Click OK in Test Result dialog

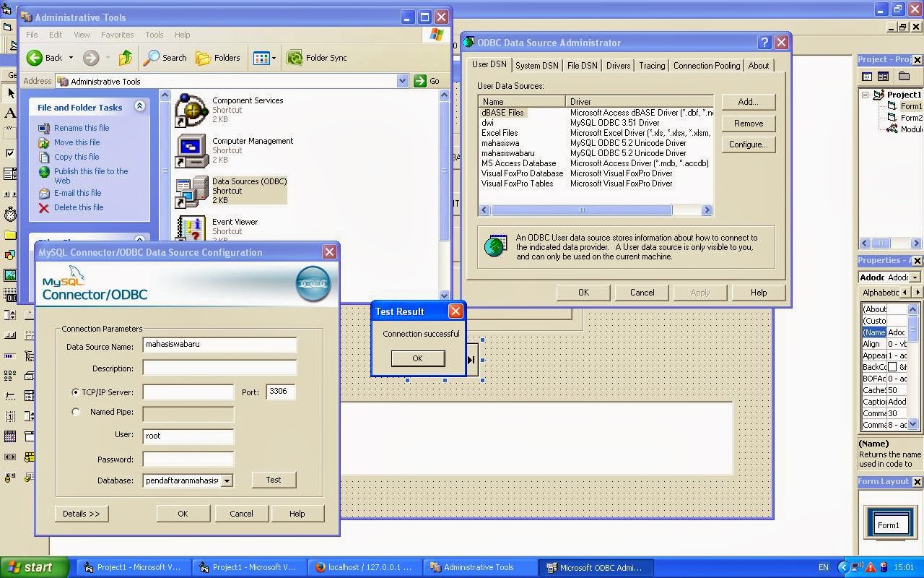click(x=417, y=358)
